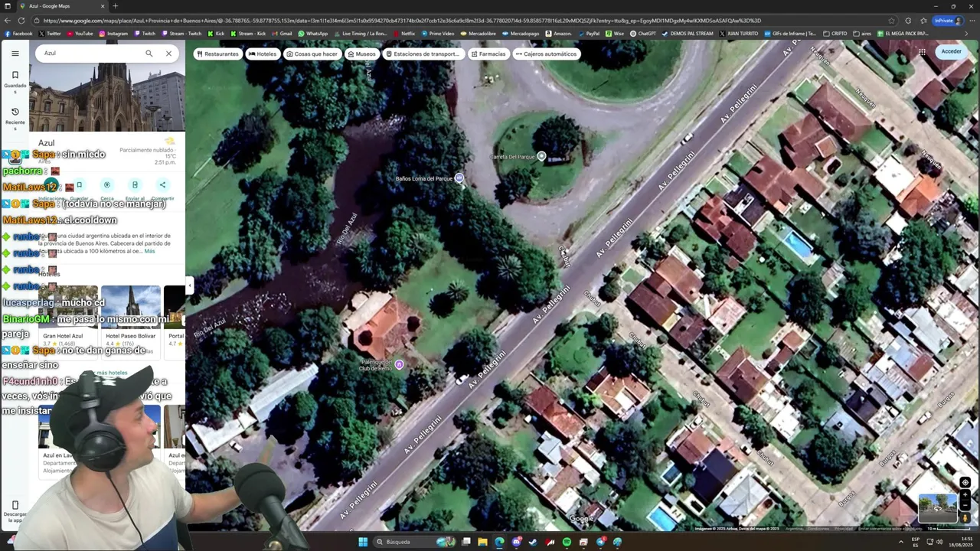Collapse the side panel with the arrow
Screen dimensions: 980x551
(x=189, y=286)
